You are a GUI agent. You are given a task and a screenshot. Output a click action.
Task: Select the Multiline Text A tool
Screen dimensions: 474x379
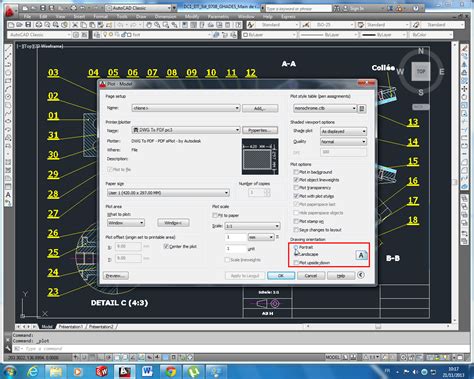[x=8, y=195]
